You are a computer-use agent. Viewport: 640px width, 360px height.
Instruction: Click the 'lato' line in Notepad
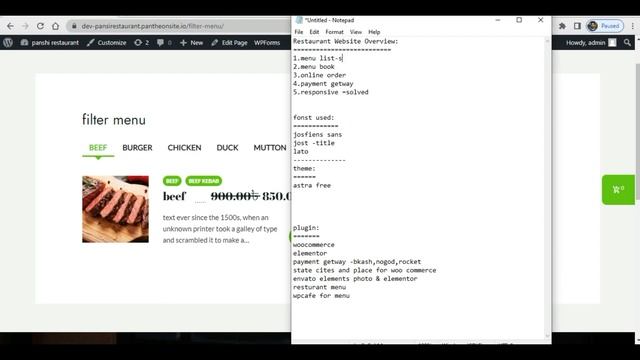pos(301,152)
